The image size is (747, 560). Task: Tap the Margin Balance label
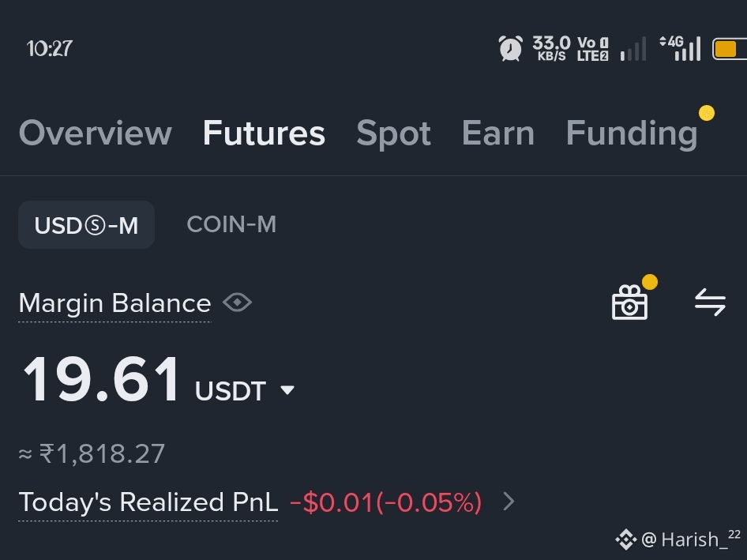click(114, 303)
